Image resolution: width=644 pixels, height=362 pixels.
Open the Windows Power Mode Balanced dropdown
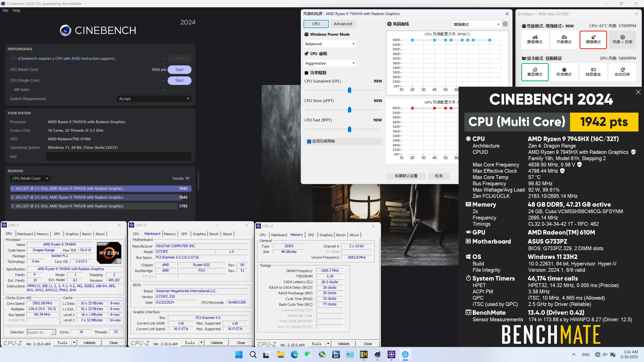330,44
